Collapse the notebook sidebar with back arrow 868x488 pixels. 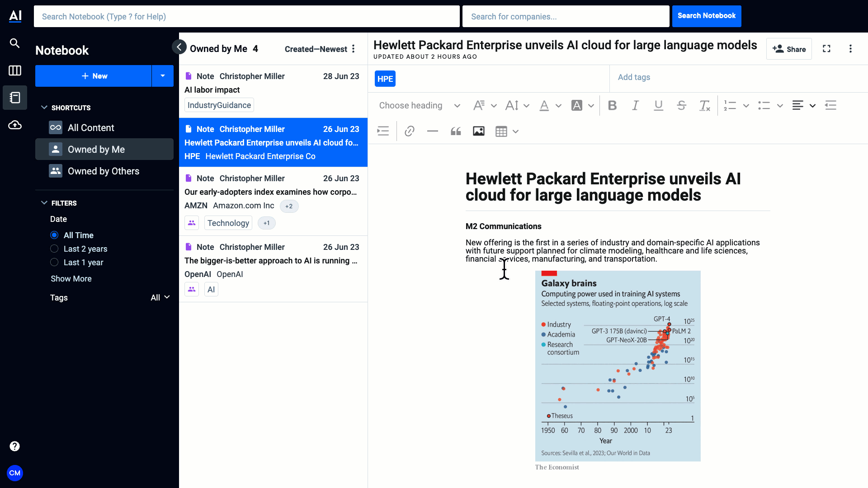(179, 47)
